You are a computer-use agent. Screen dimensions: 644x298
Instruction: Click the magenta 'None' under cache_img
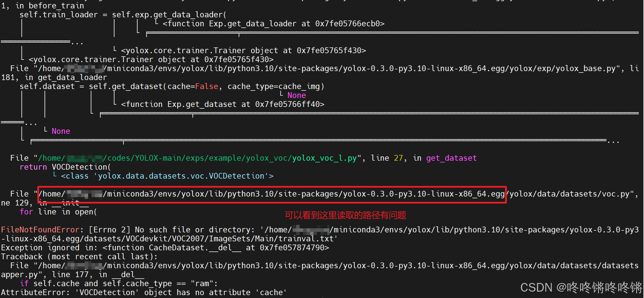pos(297,95)
